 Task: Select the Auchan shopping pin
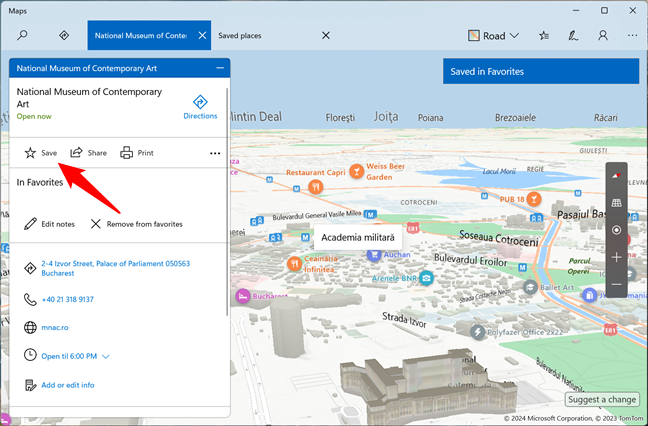[x=374, y=255]
